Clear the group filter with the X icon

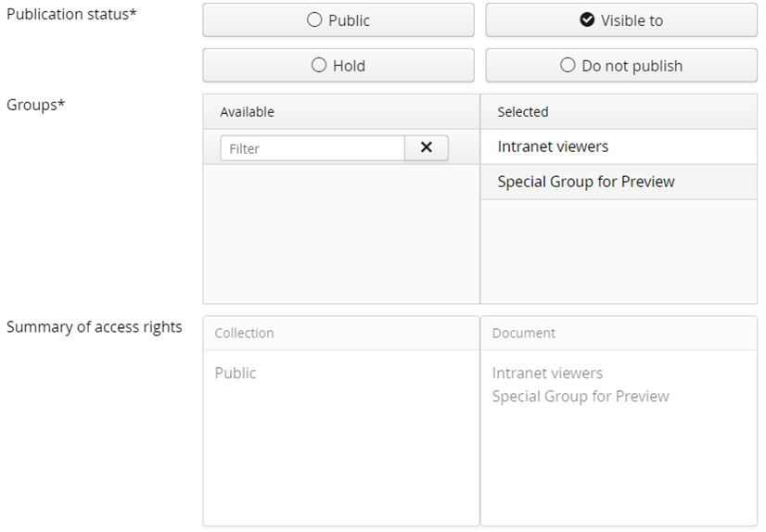pyautogui.click(x=427, y=148)
